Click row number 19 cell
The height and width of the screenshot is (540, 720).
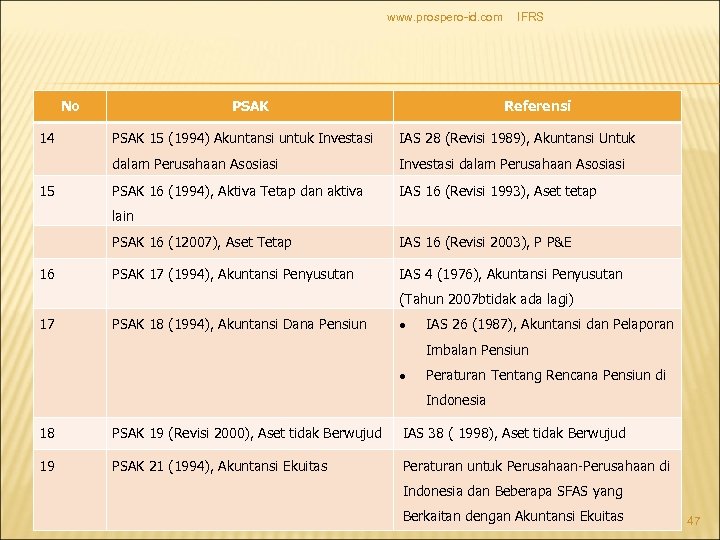pos(70,490)
